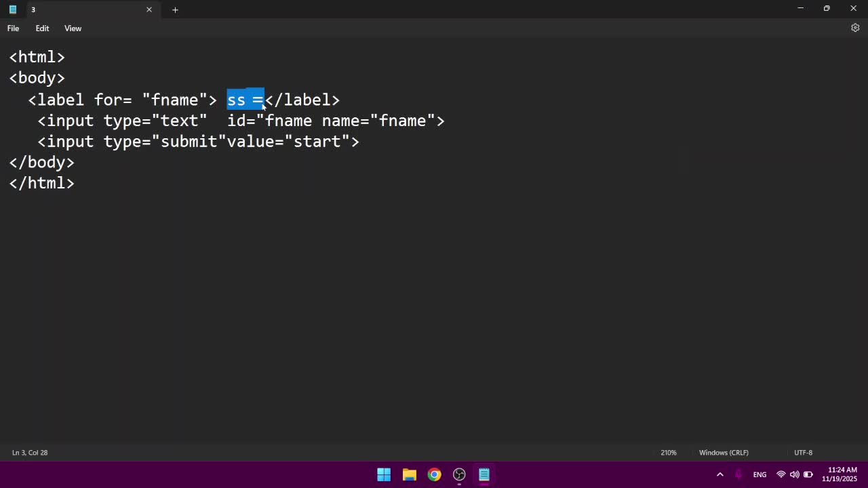The image size is (868, 488).
Task: Click Notepad icon in taskbar
Action: click(484, 474)
